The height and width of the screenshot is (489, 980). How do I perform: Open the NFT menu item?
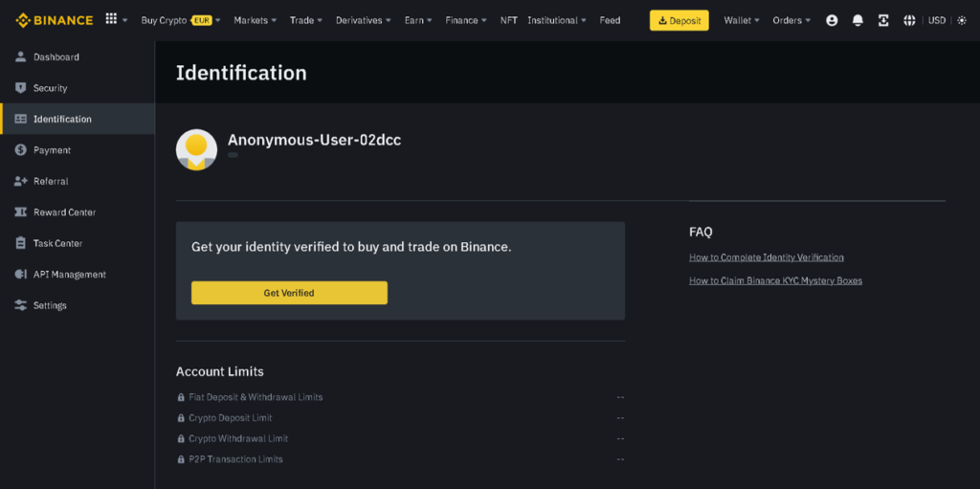coord(509,20)
